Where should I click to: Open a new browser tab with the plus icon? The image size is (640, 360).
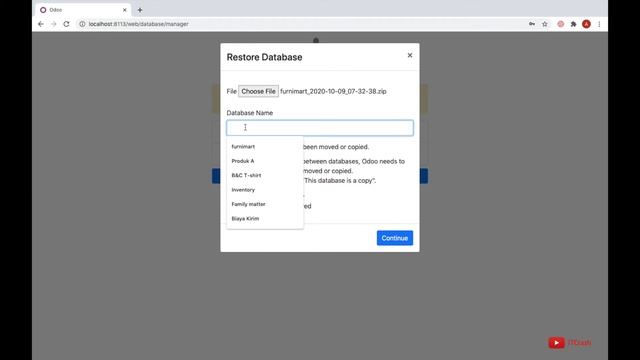click(140, 10)
